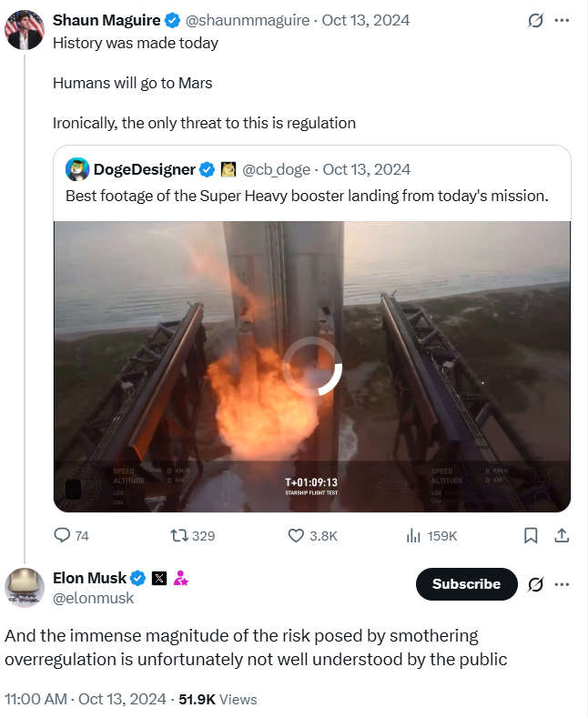This screenshot has width=588, height=718.
Task: Play the Super Heavy booster landing video
Action: 311,366
